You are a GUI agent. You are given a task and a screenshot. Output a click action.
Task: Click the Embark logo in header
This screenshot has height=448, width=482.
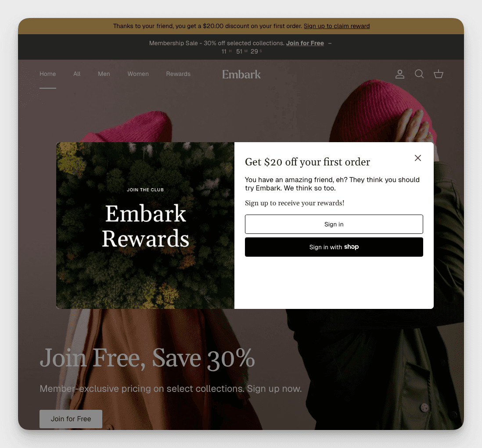click(241, 74)
